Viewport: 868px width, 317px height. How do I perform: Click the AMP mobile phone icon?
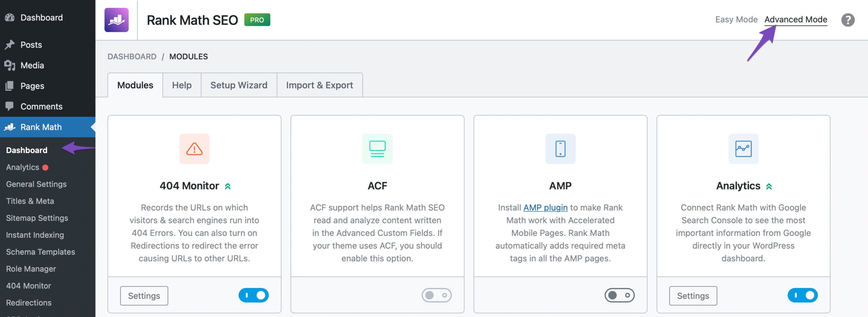tap(560, 149)
